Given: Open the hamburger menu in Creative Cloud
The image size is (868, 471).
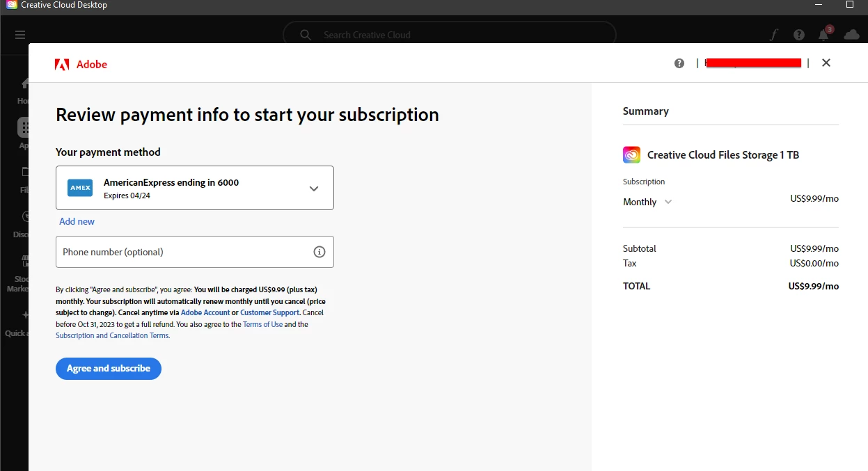Looking at the screenshot, I should coord(19,35).
